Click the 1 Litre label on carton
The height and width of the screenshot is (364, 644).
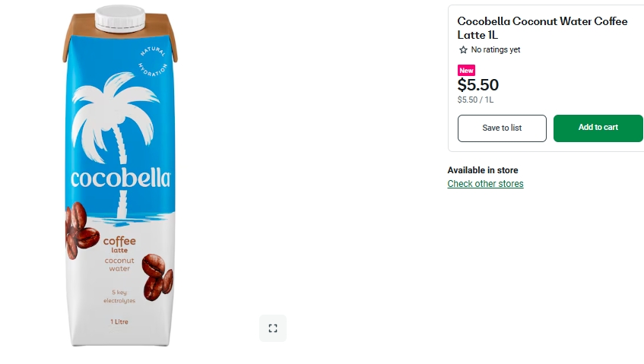tap(119, 321)
